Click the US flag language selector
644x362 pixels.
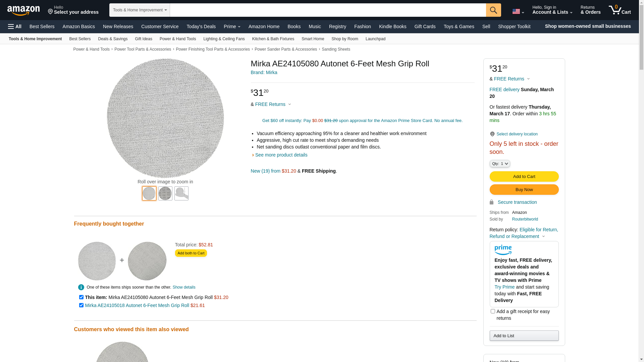point(518,12)
